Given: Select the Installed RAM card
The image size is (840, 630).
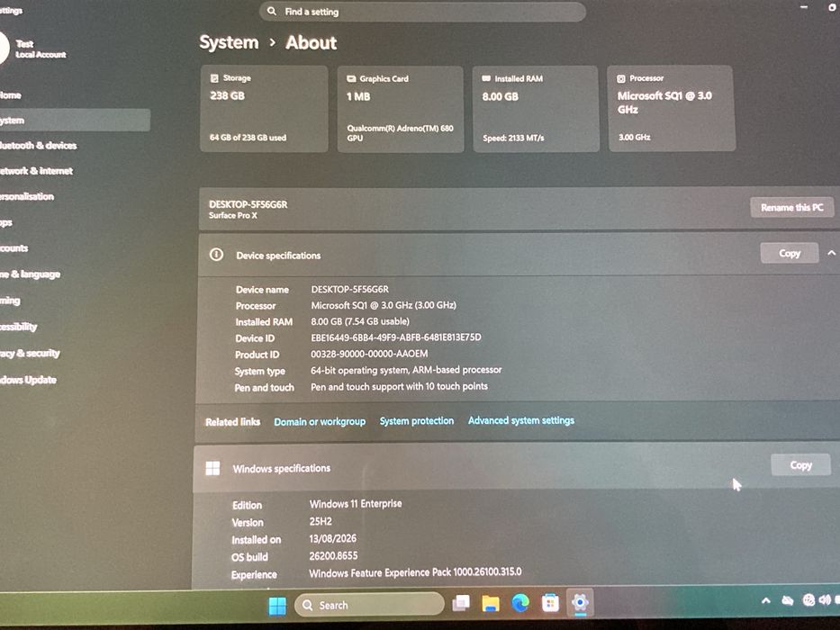Looking at the screenshot, I should [536, 109].
